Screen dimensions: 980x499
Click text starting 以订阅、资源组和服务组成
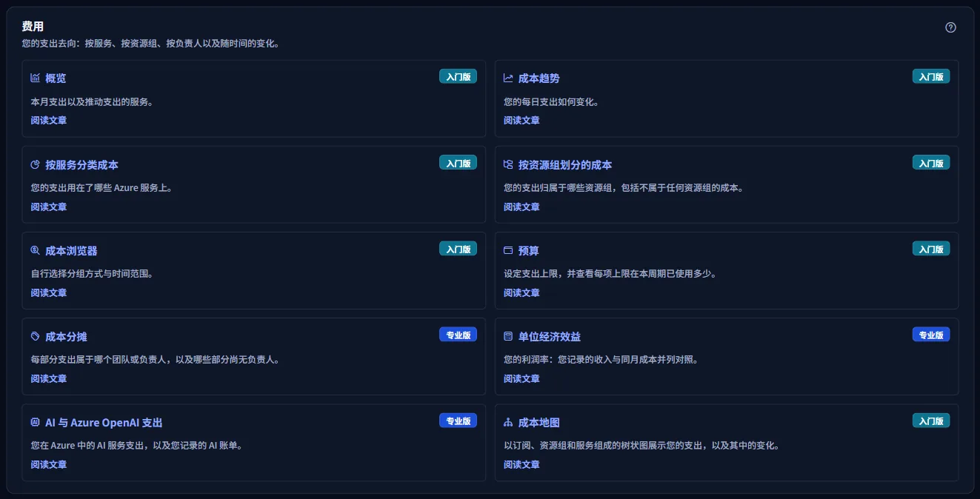642,446
